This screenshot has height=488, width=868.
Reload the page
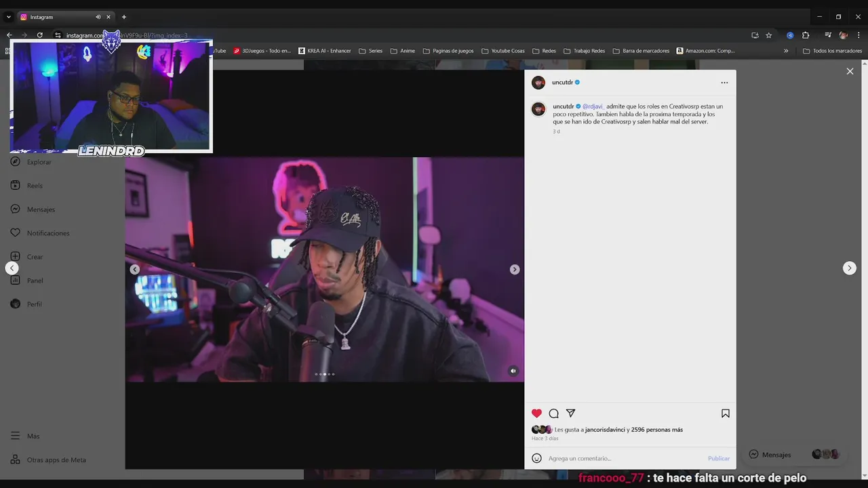click(40, 35)
